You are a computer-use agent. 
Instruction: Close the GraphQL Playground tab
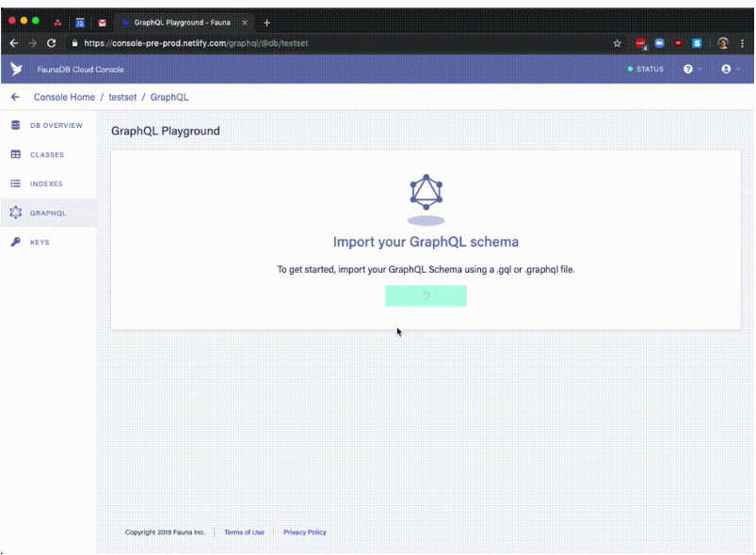click(x=245, y=23)
